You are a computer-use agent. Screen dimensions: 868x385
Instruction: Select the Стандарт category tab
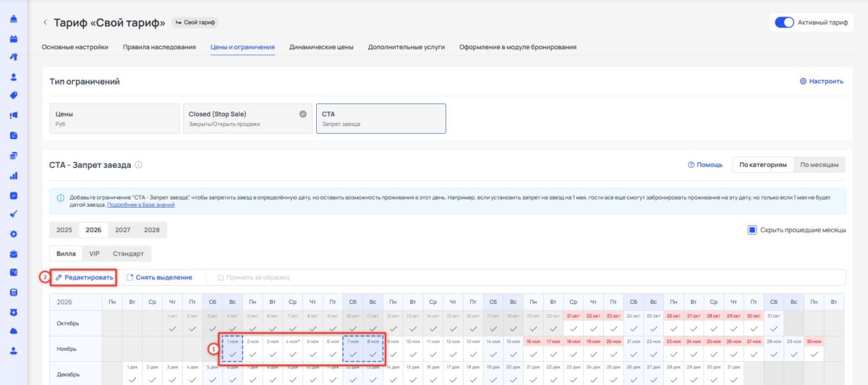128,254
